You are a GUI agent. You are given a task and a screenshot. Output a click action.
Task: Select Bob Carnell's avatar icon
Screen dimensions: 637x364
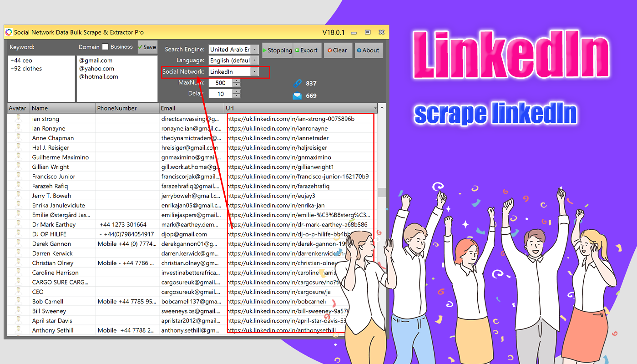19,301
